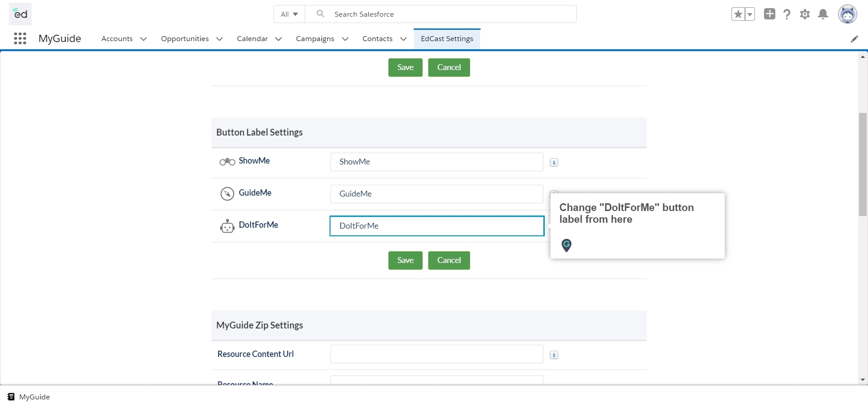868x408 pixels.
Task: Go to the Accounts tab
Action: point(117,39)
